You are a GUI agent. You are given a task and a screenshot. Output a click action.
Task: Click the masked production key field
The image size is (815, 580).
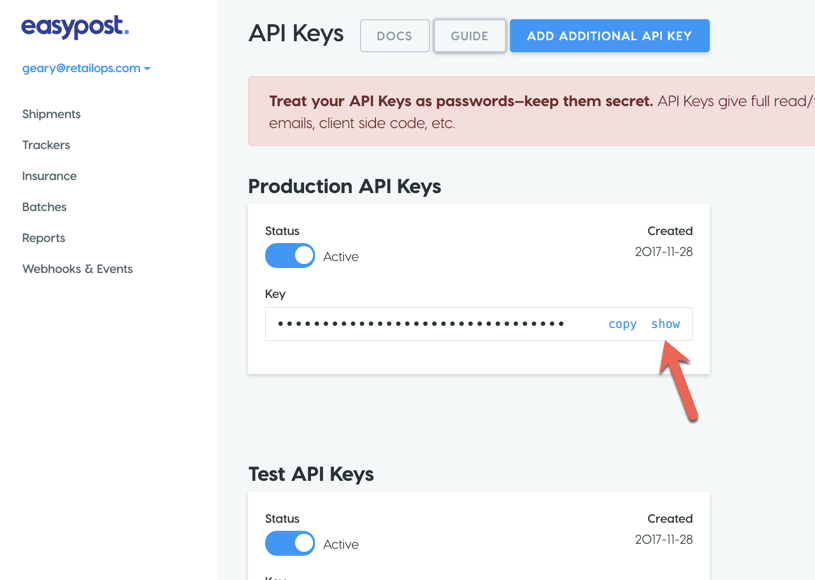point(421,324)
